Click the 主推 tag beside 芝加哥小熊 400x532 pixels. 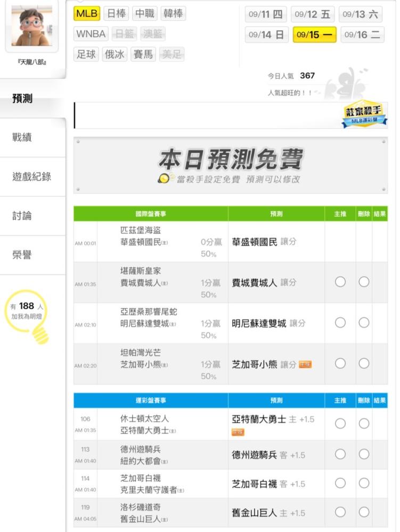[305, 364]
